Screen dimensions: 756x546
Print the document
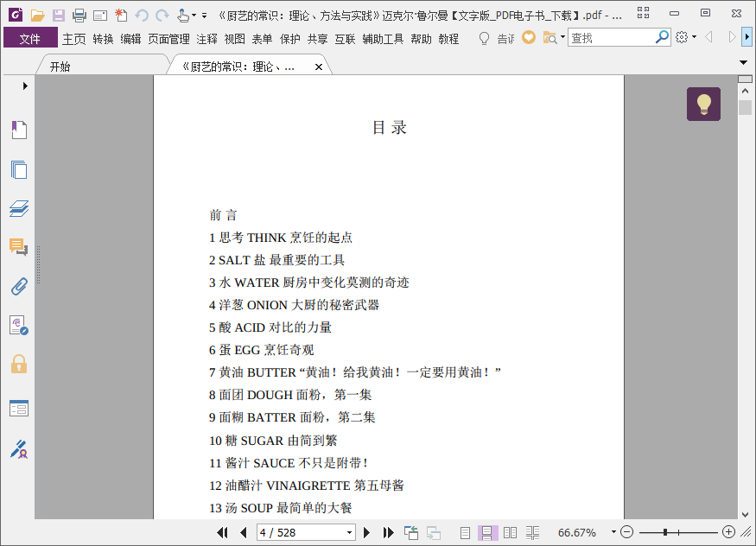pos(79,16)
